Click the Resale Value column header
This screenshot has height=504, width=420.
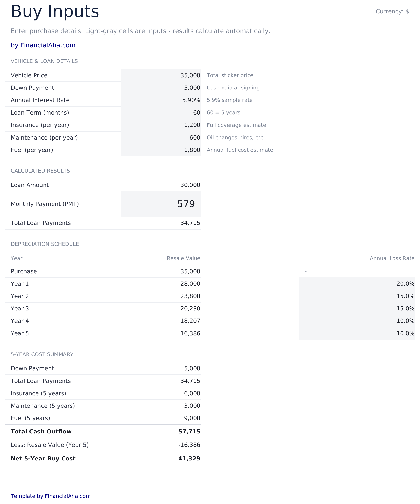183,258
